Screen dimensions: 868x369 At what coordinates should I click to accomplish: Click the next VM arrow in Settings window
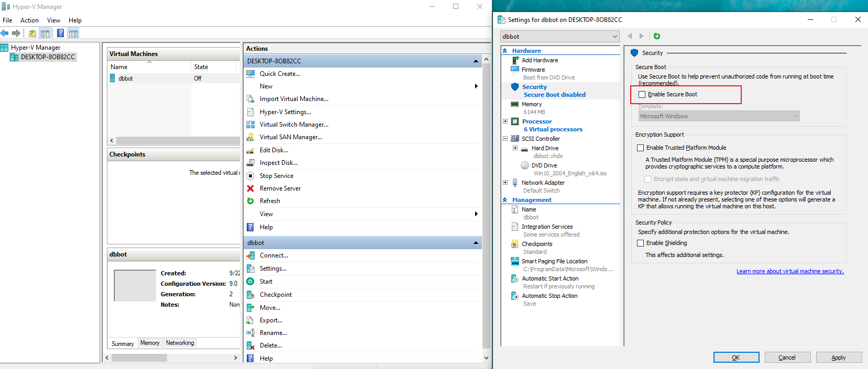(642, 36)
